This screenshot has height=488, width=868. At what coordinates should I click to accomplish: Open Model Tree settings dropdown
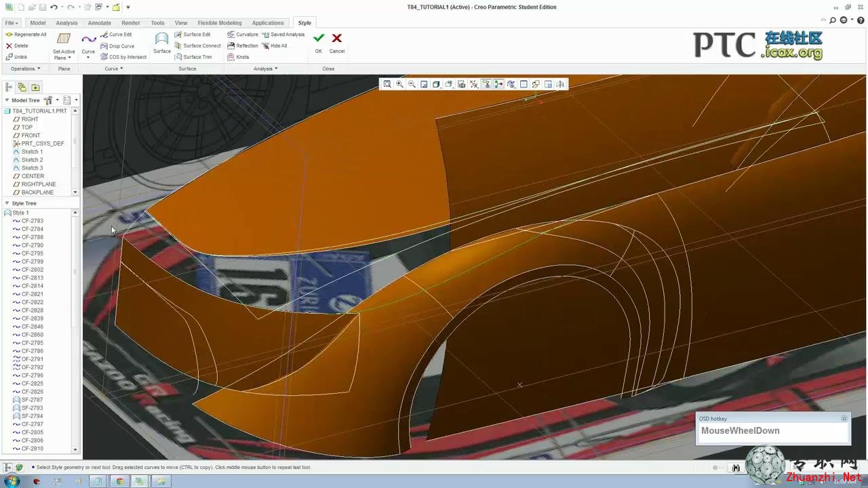50,100
